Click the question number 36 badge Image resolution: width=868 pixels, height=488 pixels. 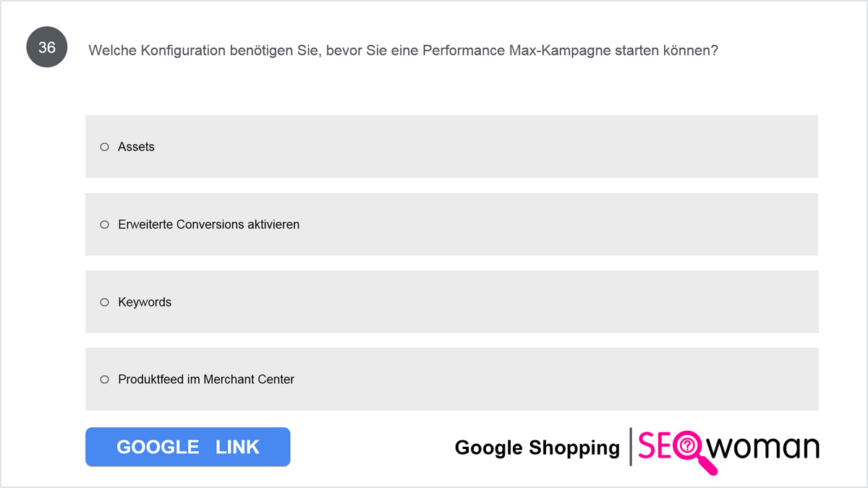click(x=47, y=48)
